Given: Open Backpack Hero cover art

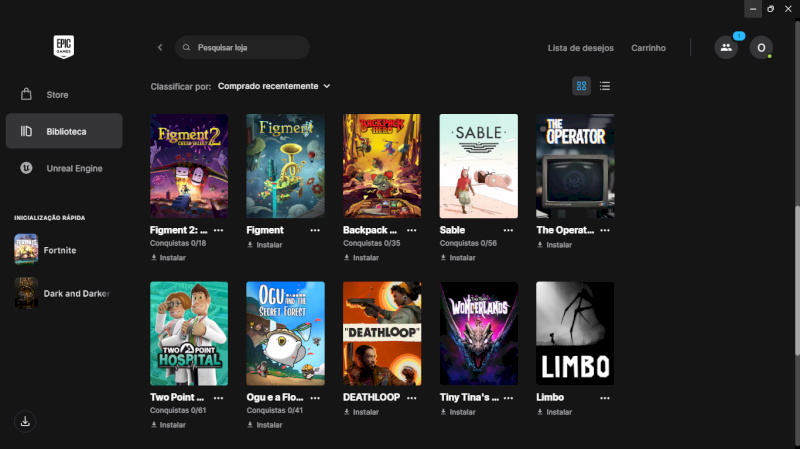Looking at the screenshot, I should pos(382,166).
